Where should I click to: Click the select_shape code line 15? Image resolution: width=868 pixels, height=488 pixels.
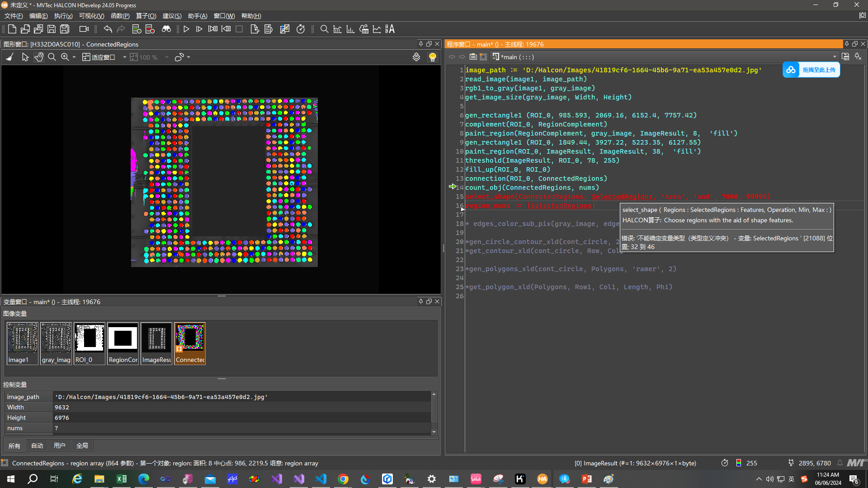(x=618, y=197)
